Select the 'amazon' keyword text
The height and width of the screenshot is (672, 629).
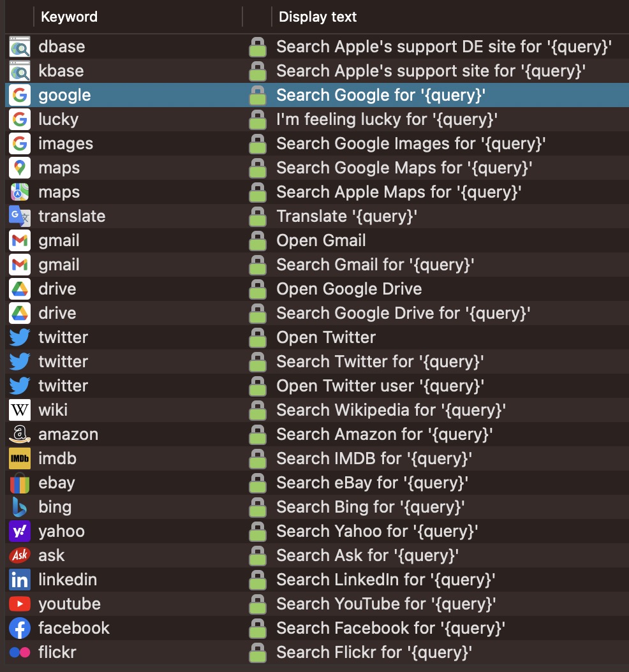point(69,434)
